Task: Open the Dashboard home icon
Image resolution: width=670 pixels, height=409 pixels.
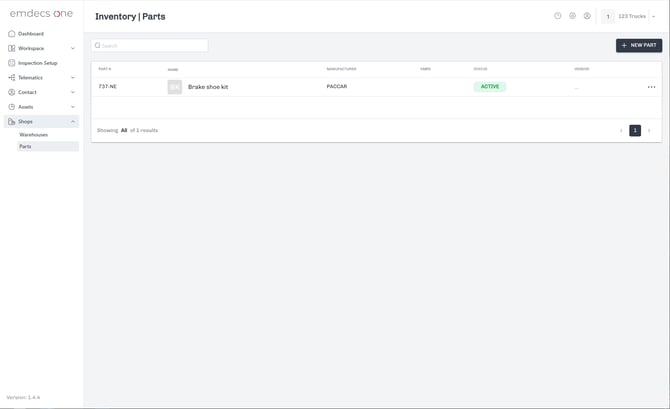Action: 12,34
